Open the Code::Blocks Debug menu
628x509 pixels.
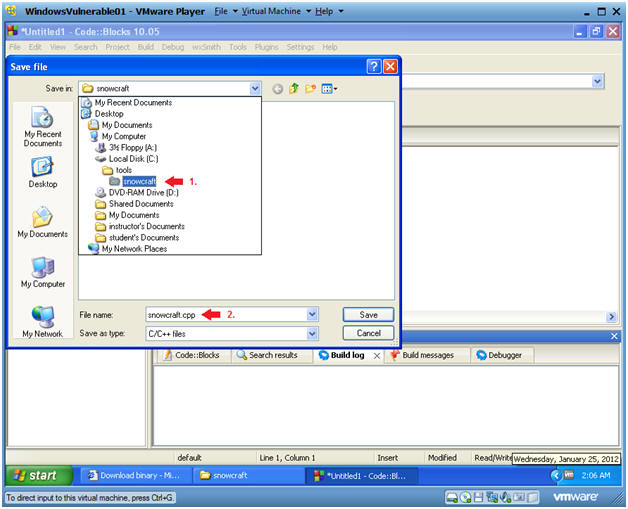pyautogui.click(x=173, y=47)
